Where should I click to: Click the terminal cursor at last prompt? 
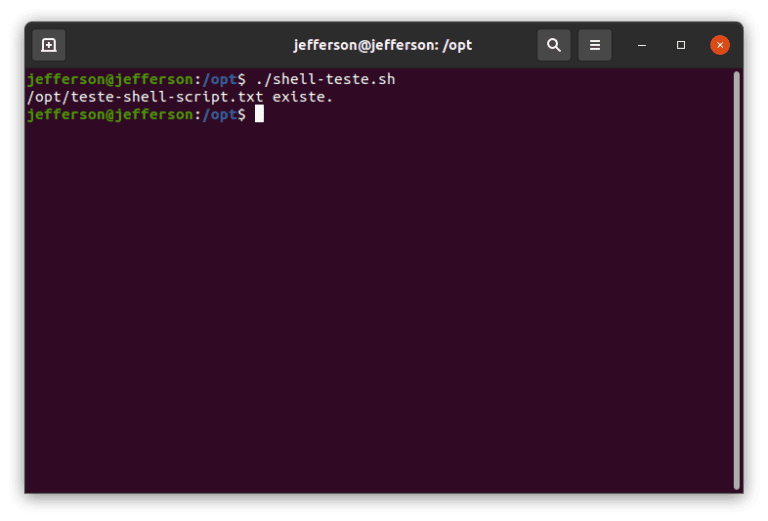pos(259,114)
